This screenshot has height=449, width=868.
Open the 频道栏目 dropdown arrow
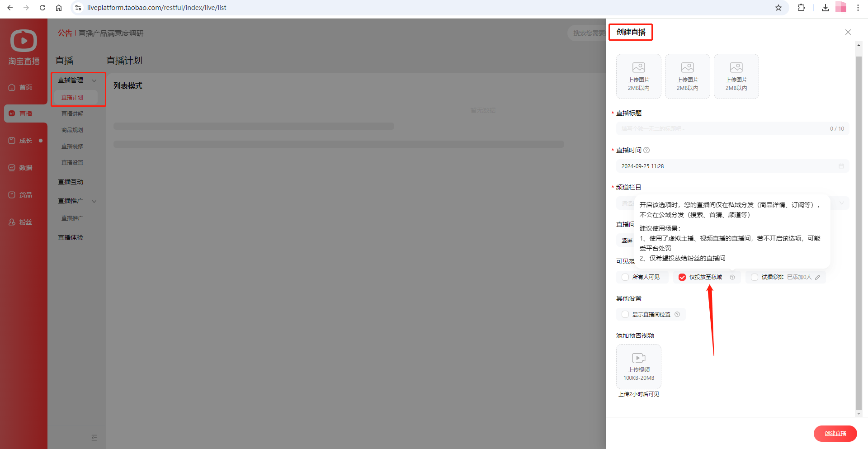tap(842, 203)
